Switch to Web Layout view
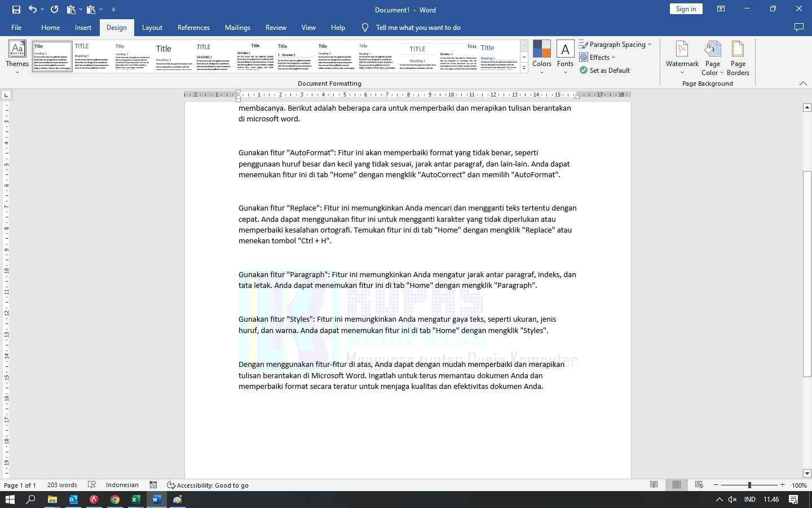The height and width of the screenshot is (508, 812). (x=699, y=485)
